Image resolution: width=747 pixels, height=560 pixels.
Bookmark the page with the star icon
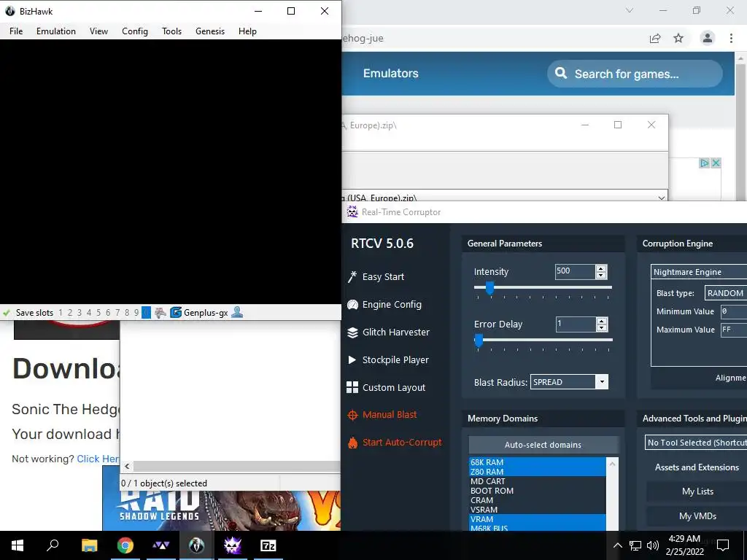click(x=678, y=39)
